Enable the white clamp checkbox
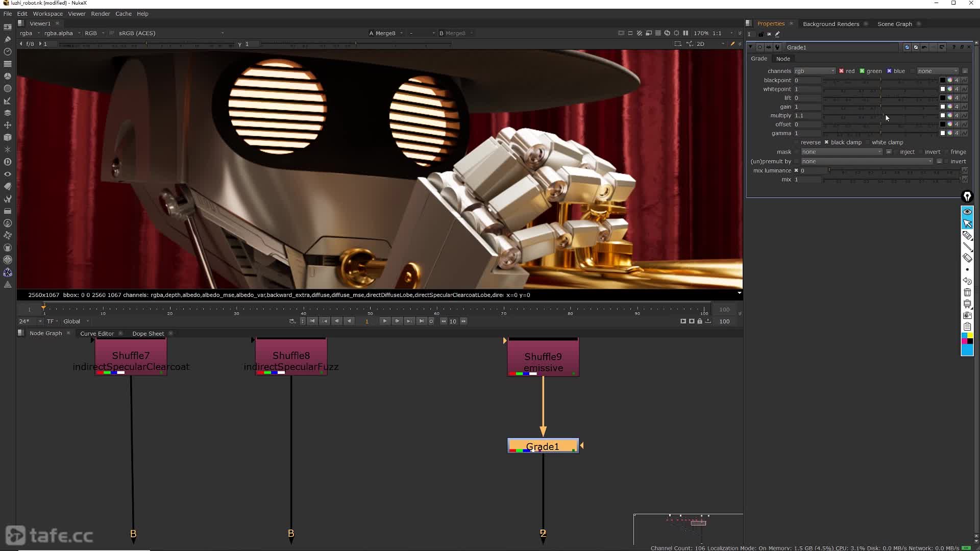 pos(868,142)
